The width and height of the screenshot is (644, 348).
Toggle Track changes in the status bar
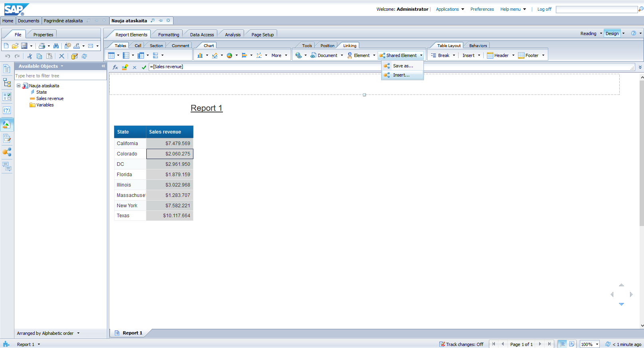coord(461,344)
